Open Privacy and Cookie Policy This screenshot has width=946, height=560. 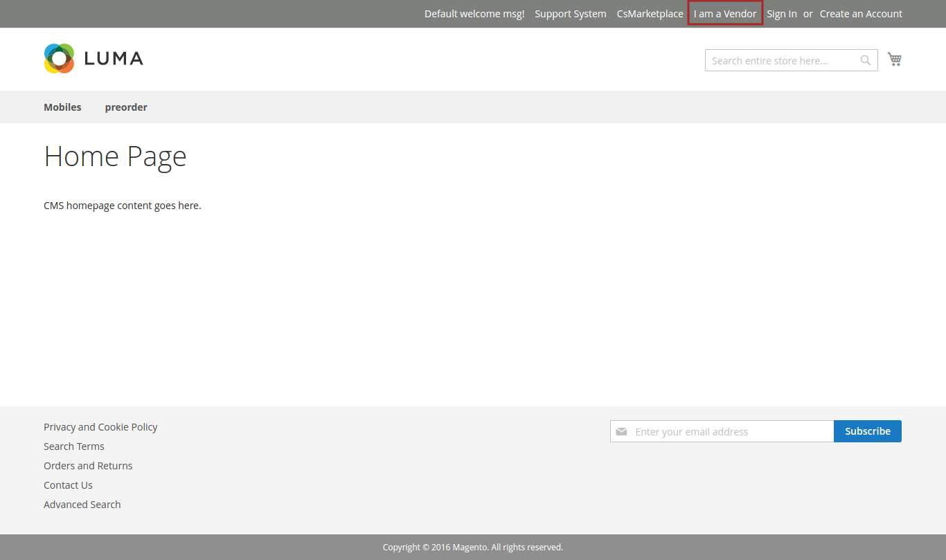pyautogui.click(x=100, y=427)
